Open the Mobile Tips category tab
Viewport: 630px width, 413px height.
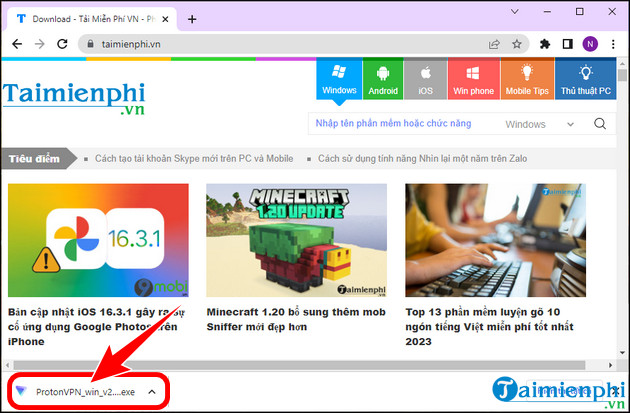pyautogui.click(x=527, y=79)
